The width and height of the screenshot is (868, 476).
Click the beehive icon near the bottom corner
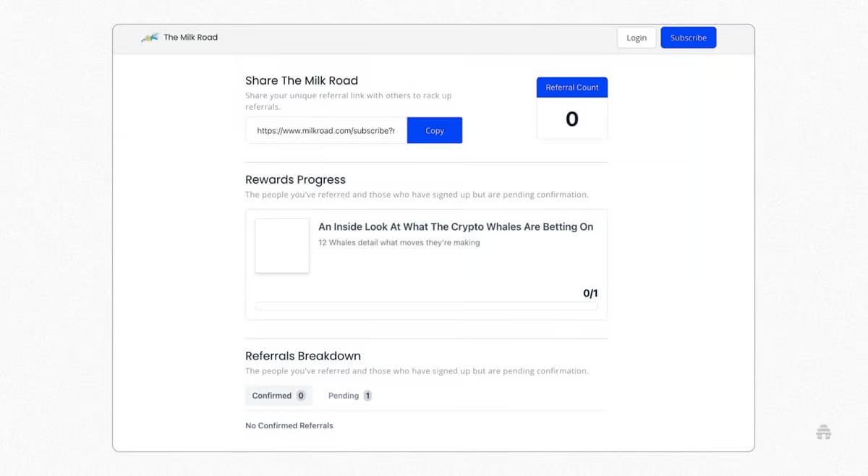pos(823,431)
